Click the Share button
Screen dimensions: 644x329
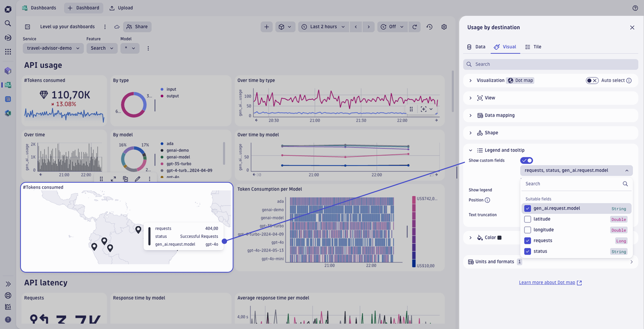(137, 27)
